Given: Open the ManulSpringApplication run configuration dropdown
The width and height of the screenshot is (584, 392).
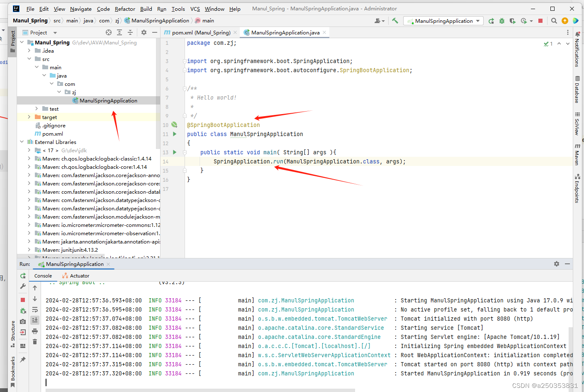Looking at the screenshot, I should [444, 21].
